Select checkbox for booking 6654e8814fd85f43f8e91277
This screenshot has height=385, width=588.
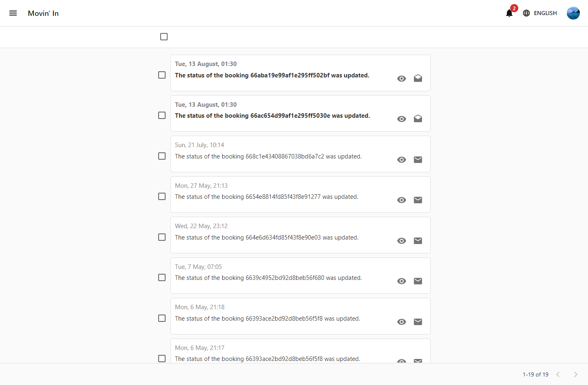coord(162,196)
